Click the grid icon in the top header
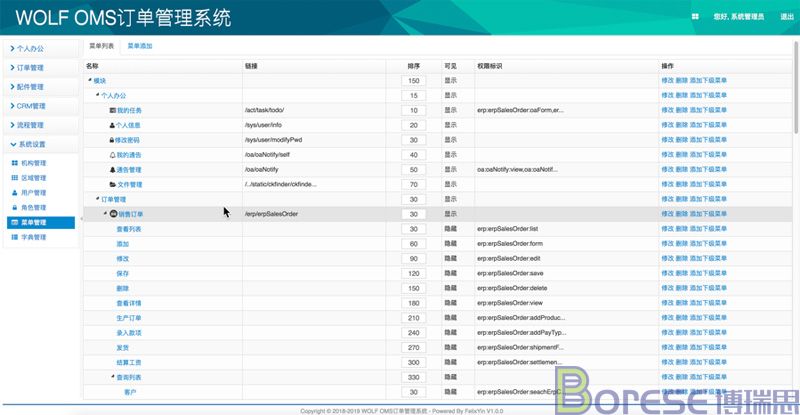Image resolution: width=800 pixels, height=415 pixels. pyautogui.click(x=695, y=17)
